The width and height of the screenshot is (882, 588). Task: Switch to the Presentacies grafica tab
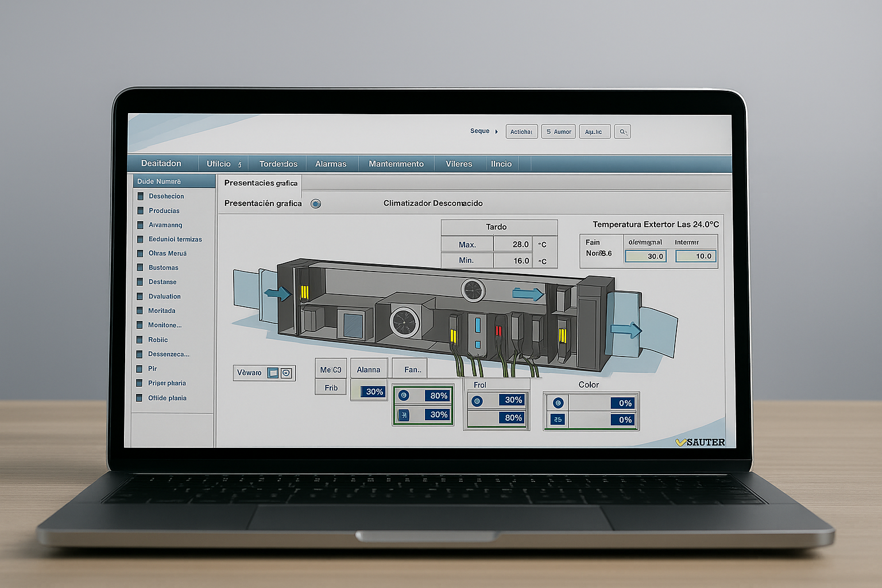[261, 183]
